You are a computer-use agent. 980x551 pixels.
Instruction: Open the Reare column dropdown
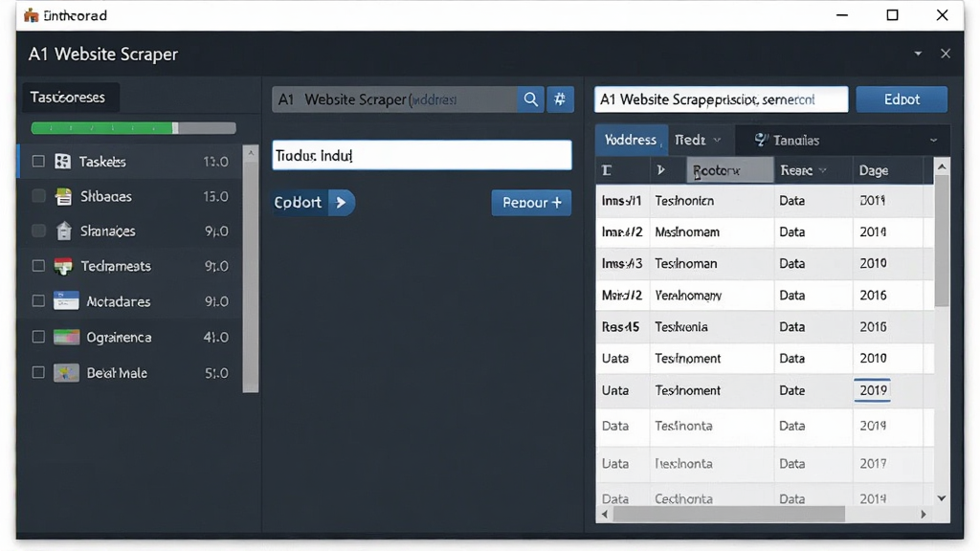822,170
